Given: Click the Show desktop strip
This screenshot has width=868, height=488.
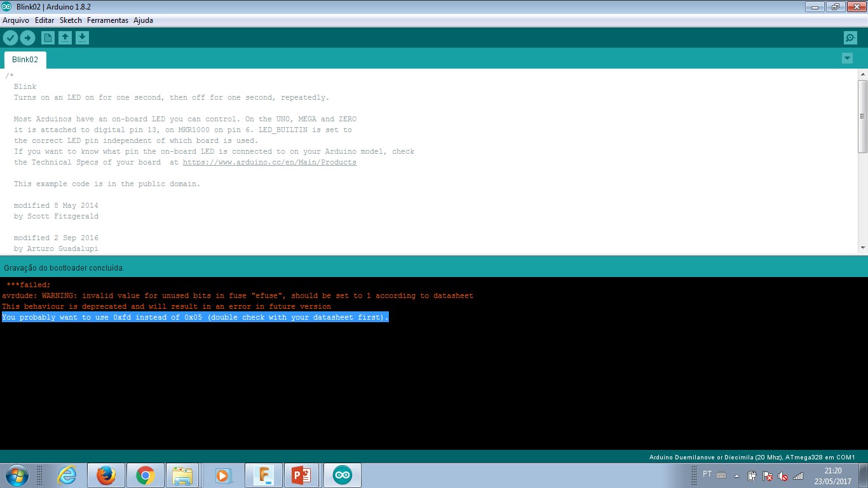Looking at the screenshot, I should 863,475.
